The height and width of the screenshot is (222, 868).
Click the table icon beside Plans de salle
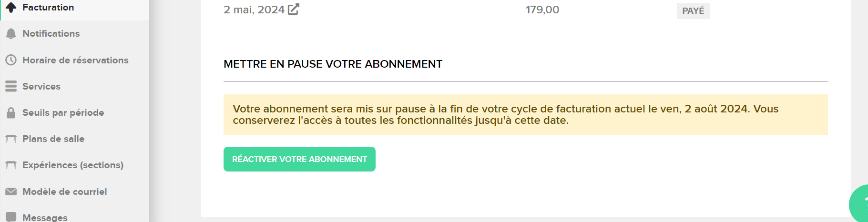pyautogui.click(x=11, y=139)
